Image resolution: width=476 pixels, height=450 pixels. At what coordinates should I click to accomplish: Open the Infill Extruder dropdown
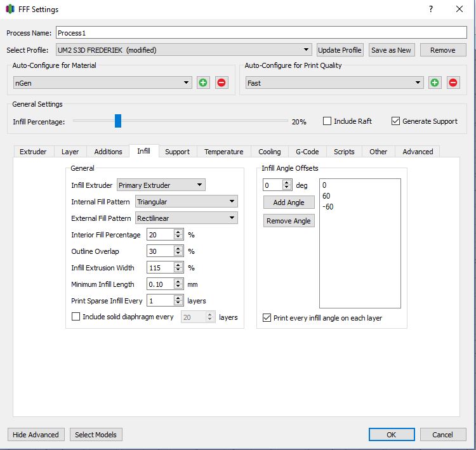[x=161, y=185]
